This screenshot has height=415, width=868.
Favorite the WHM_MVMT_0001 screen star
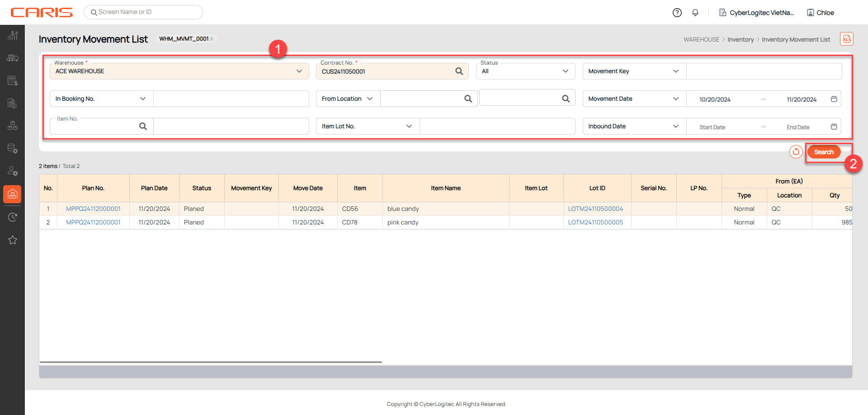(x=212, y=39)
